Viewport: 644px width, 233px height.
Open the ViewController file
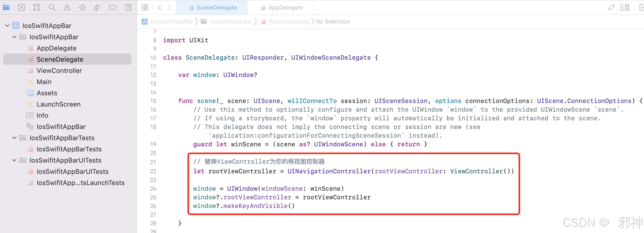(67, 70)
